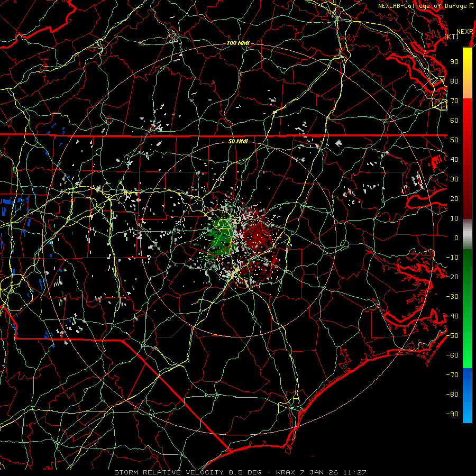Click the -40 value on velocity scale

[452, 316]
